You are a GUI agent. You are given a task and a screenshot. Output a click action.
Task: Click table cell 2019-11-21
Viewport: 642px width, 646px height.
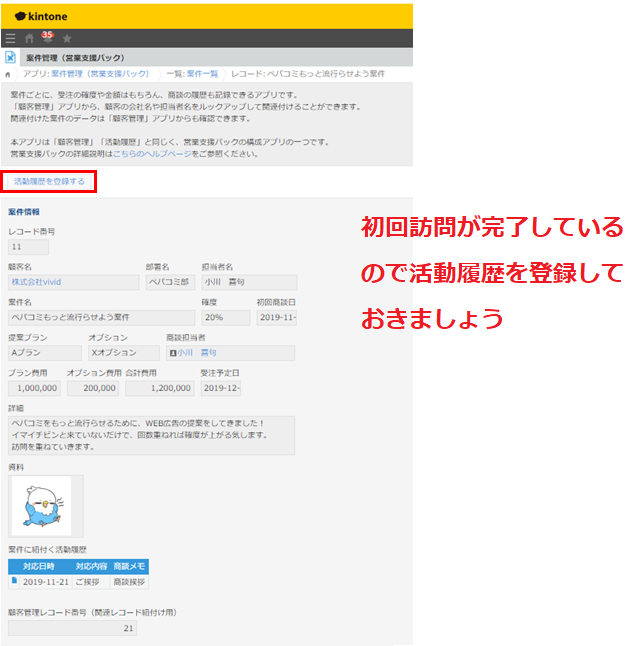point(46,582)
